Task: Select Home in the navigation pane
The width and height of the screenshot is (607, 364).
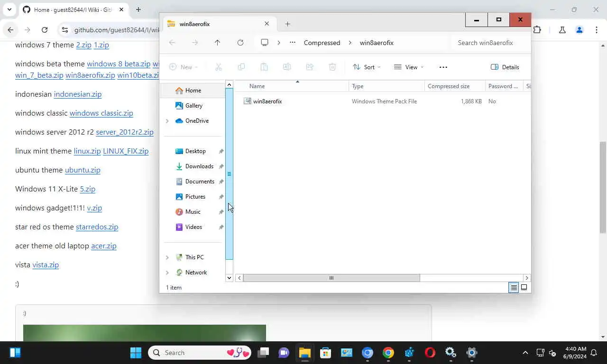Action: (193, 91)
